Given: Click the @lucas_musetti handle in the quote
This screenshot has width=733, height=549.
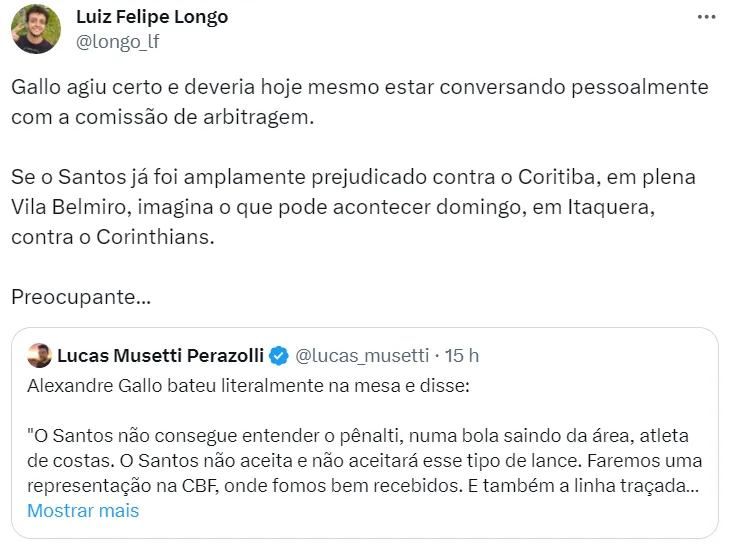Looking at the screenshot, I should [362, 355].
